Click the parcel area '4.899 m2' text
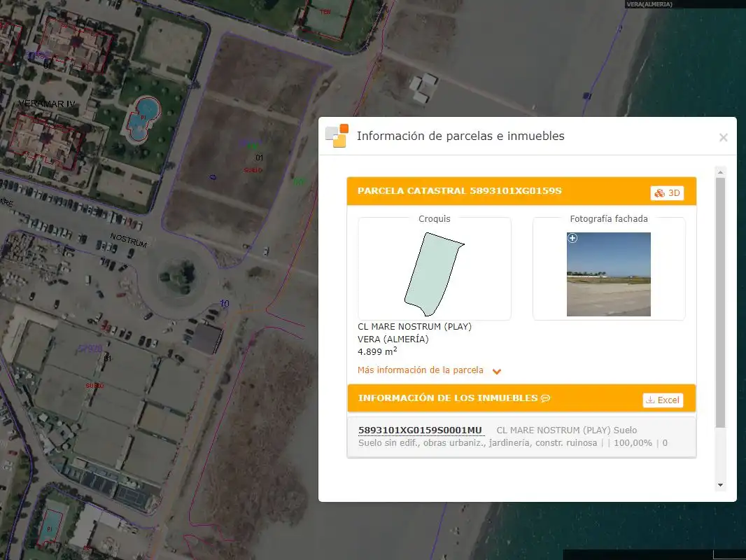Image resolution: width=746 pixels, height=560 pixels. [x=377, y=351]
